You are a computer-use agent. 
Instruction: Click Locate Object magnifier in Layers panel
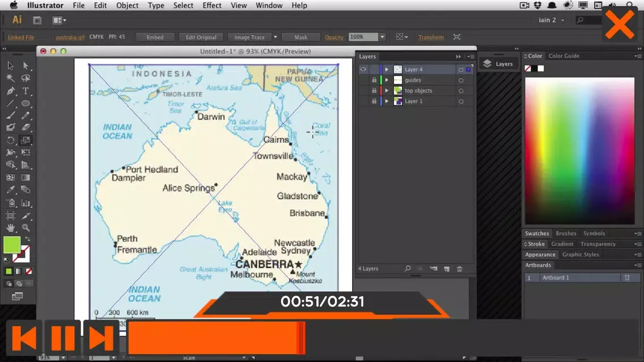coord(408,269)
